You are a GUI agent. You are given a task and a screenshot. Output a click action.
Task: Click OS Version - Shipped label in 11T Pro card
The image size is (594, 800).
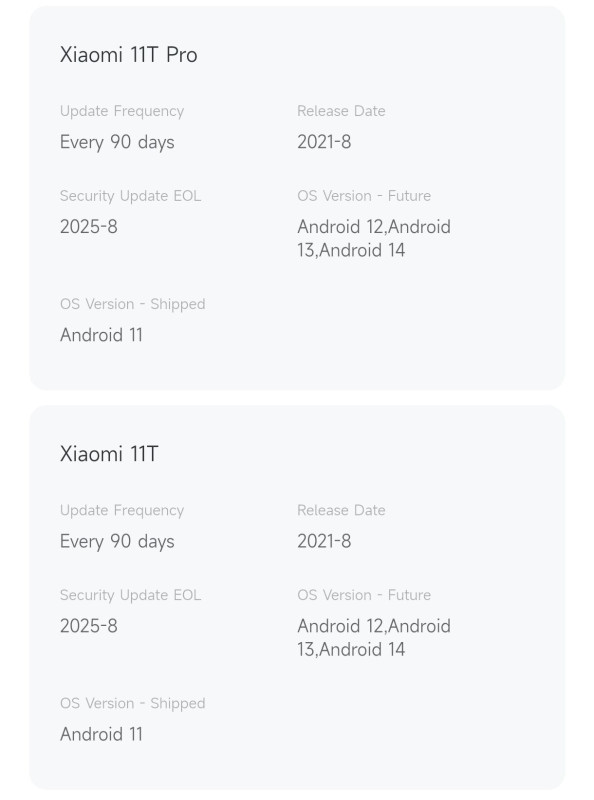point(133,304)
